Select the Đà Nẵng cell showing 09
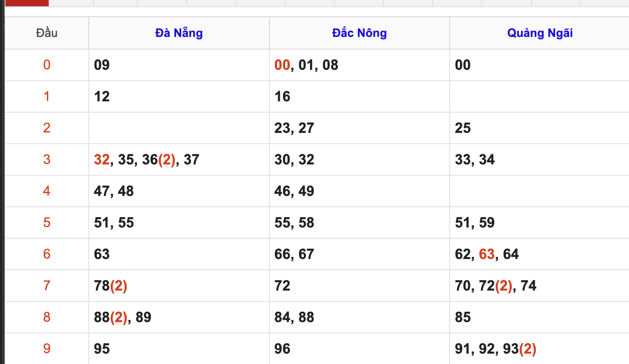Image resolution: width=629 pixels, height=364 pixels. [102, 65]
